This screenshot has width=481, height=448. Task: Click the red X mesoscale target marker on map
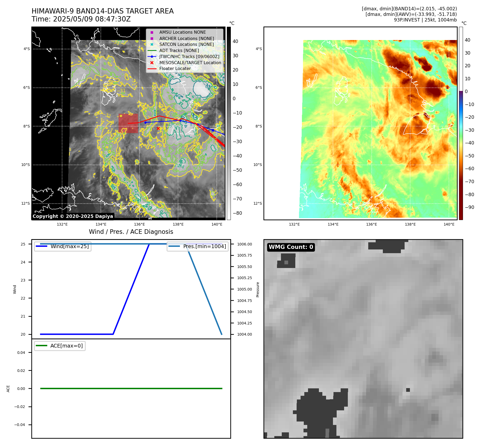point(158,129)
